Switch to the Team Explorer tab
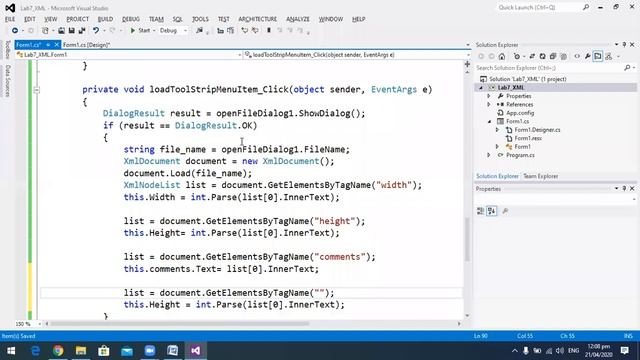 point(540,176)
